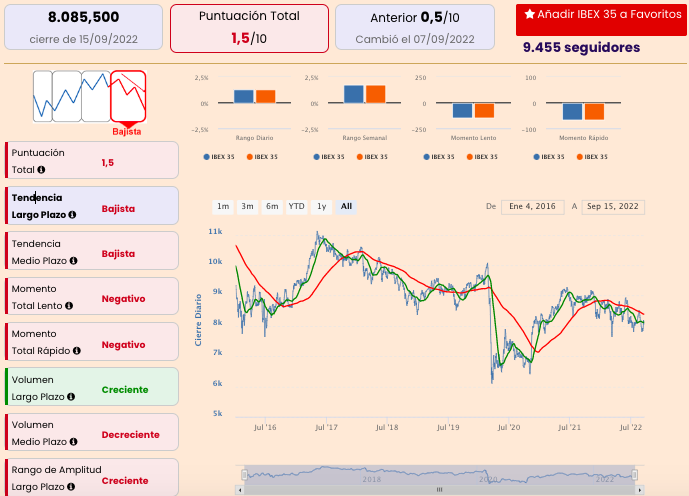Image resolution: width=689 pixels, height=496 pixels.
Task: Click the left handle of the chart navigator
Action: click(244, 474)
